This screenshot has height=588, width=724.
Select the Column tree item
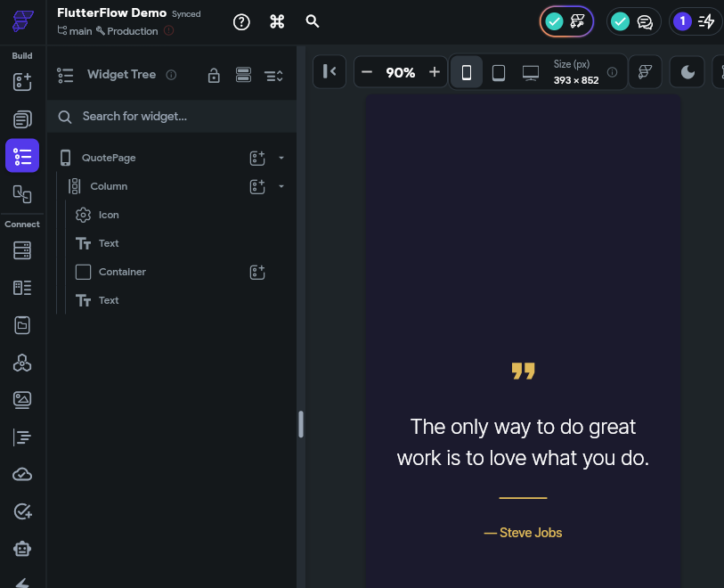pos(172,186)
